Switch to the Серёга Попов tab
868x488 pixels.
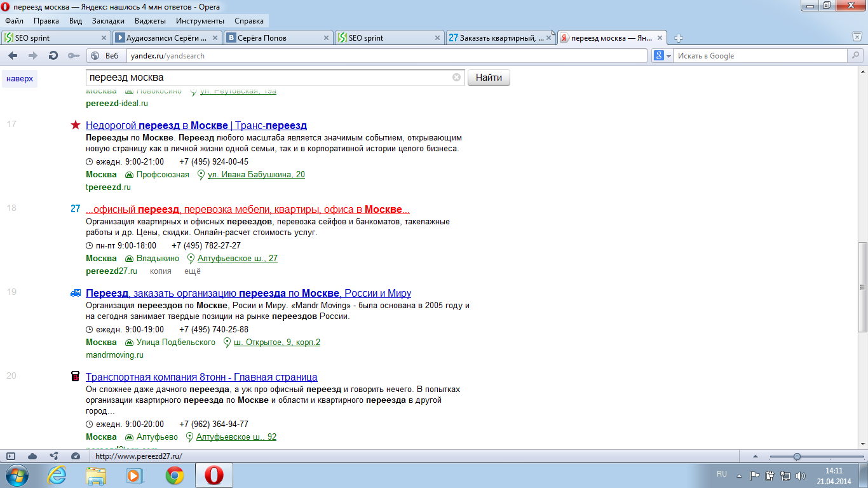tap(279, 37)
